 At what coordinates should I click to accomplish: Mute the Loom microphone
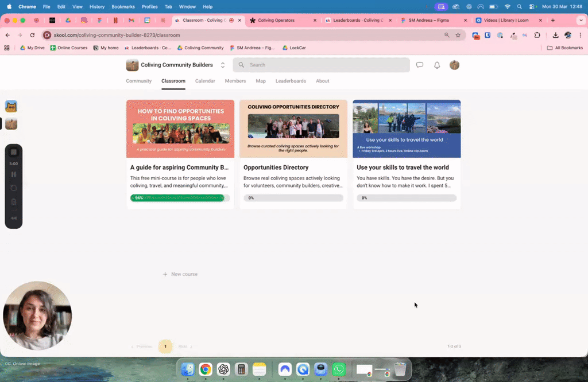[x=14, y=217]
